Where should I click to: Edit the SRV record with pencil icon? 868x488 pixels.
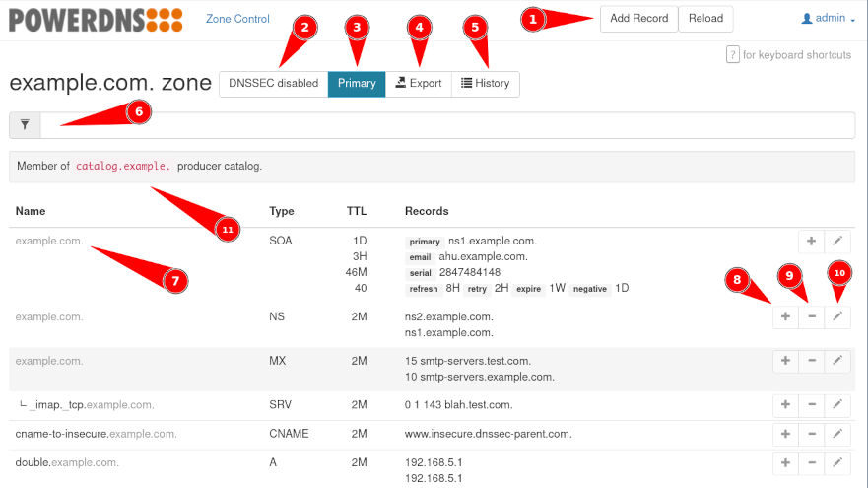(837, 404)
